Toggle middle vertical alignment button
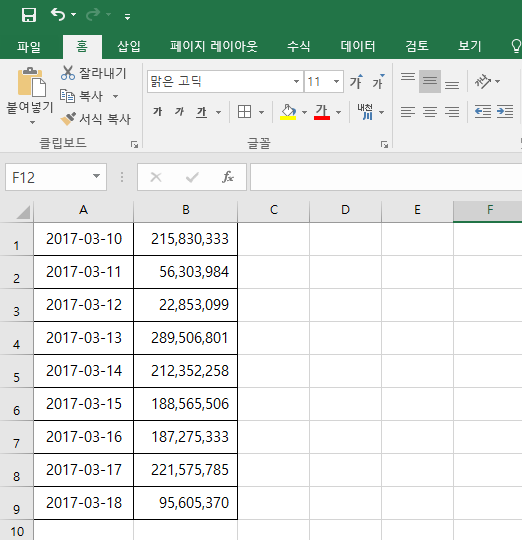 [430, 82]
